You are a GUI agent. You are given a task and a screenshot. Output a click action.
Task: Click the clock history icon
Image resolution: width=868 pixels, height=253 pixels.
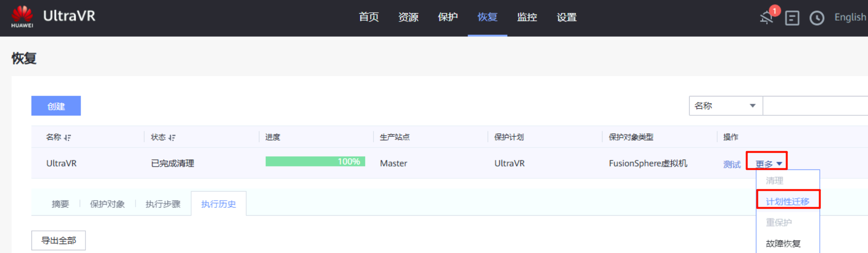(x=817, y=18)
